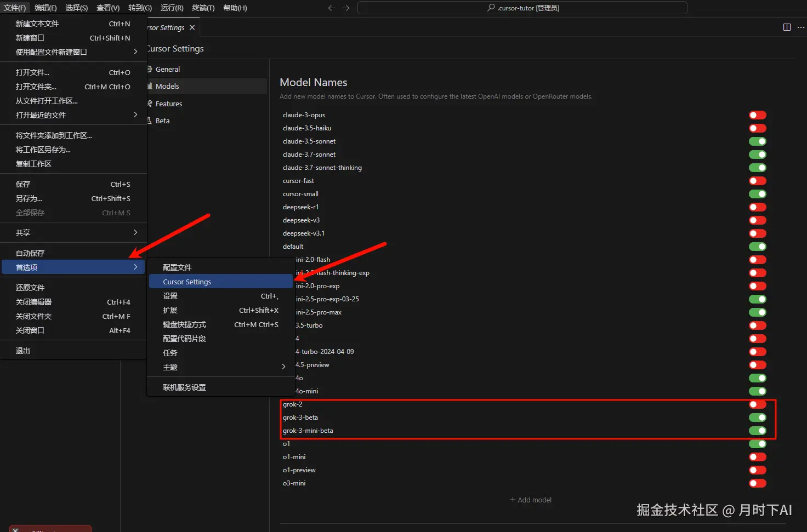The image size is (807, 532).
Task: Click the o1-mini model name
Action: coord(294,457)
